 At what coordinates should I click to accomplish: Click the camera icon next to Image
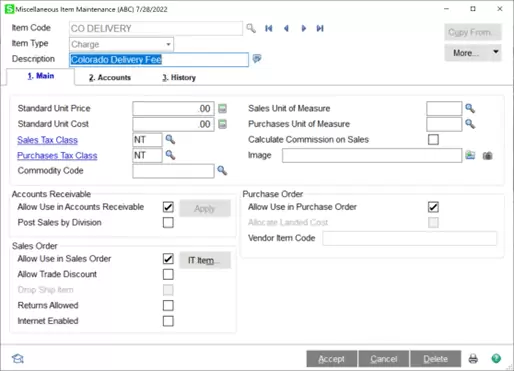(x=487, y=155)
